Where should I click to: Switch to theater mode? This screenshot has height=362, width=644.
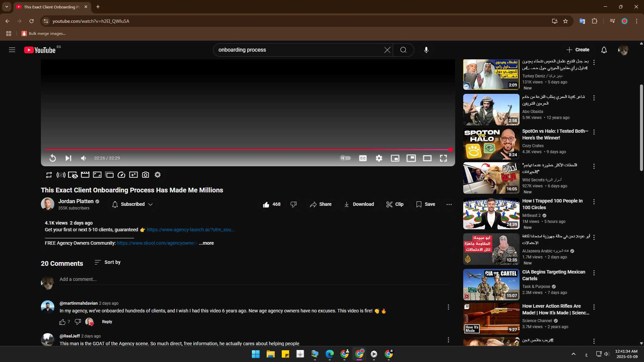(427, 158)
